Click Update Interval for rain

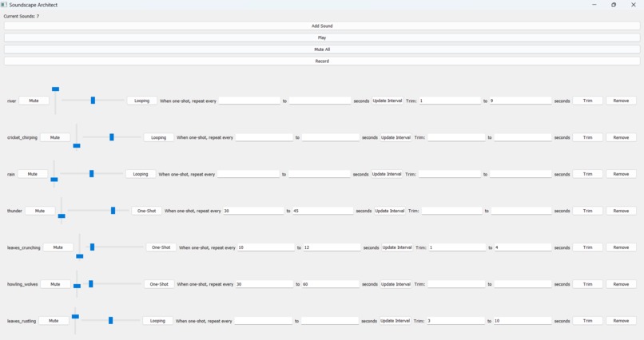pos(387,174)
